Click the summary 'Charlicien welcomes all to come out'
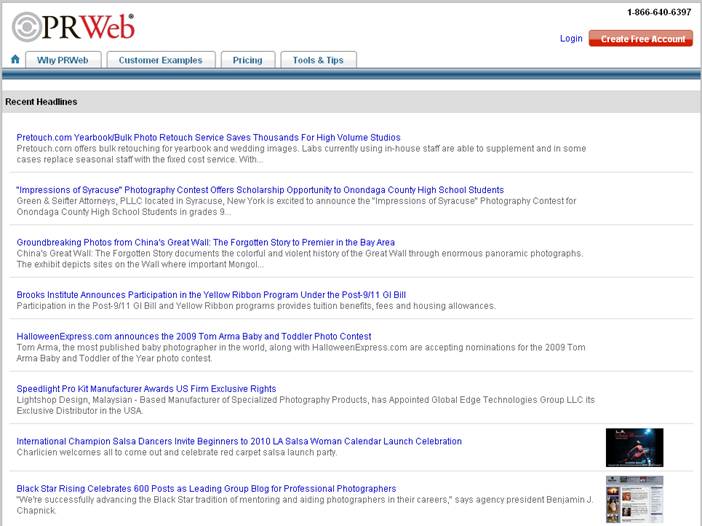 (x=177, y=452)
